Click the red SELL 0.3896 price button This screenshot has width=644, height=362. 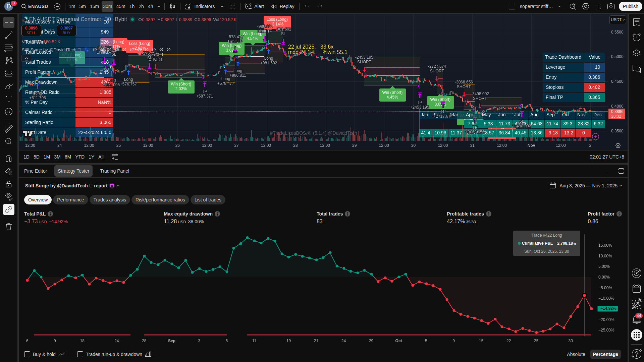point(31,30)
